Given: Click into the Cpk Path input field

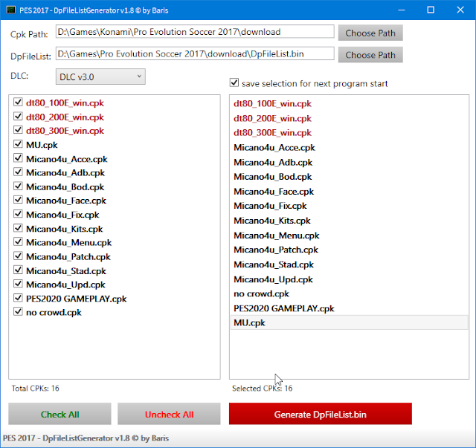Looking at the screenshot, I should click(195, 31).
